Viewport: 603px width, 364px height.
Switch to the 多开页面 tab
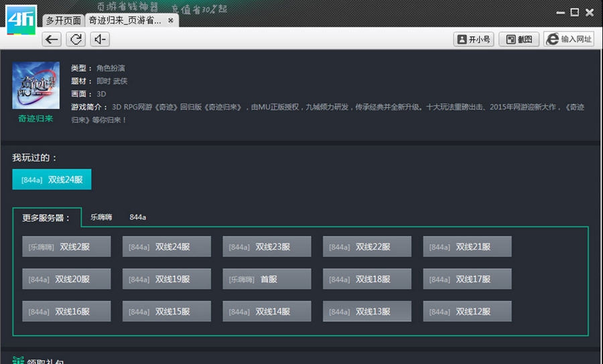[64, 20]
